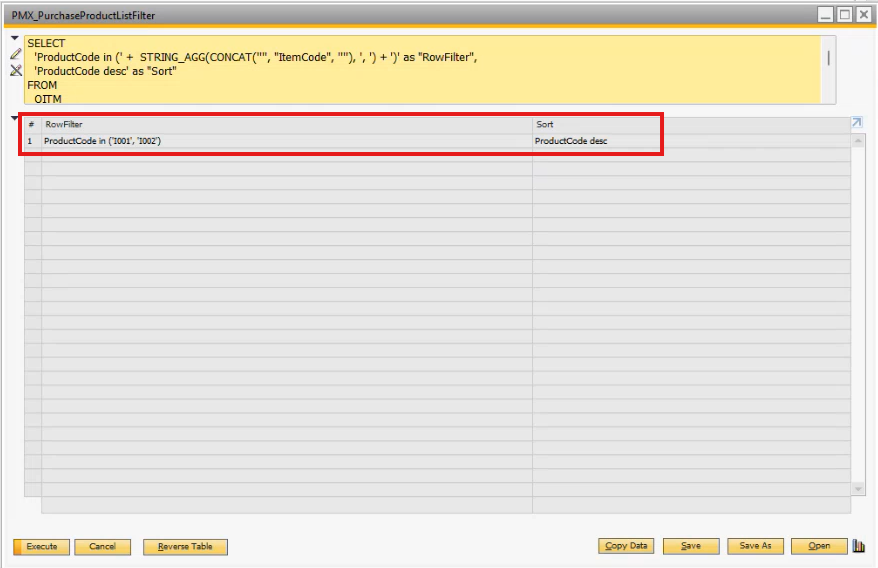Maximize the query window

[x=844, y=15]
